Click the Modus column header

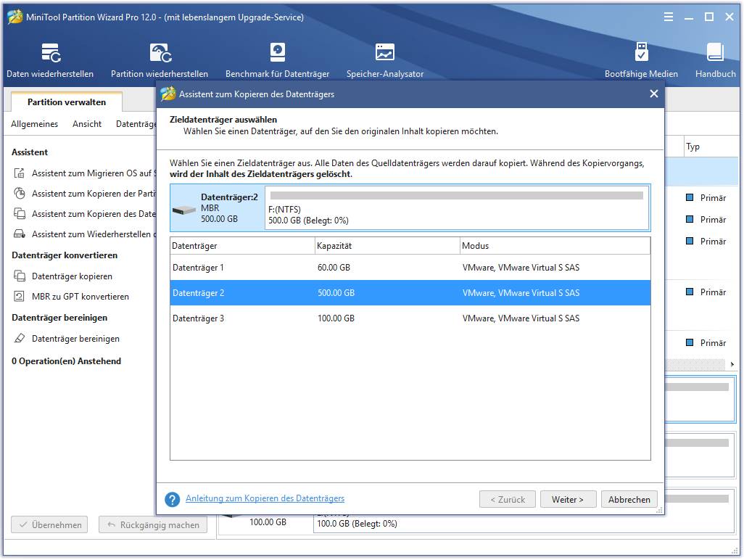pos(555,246)
